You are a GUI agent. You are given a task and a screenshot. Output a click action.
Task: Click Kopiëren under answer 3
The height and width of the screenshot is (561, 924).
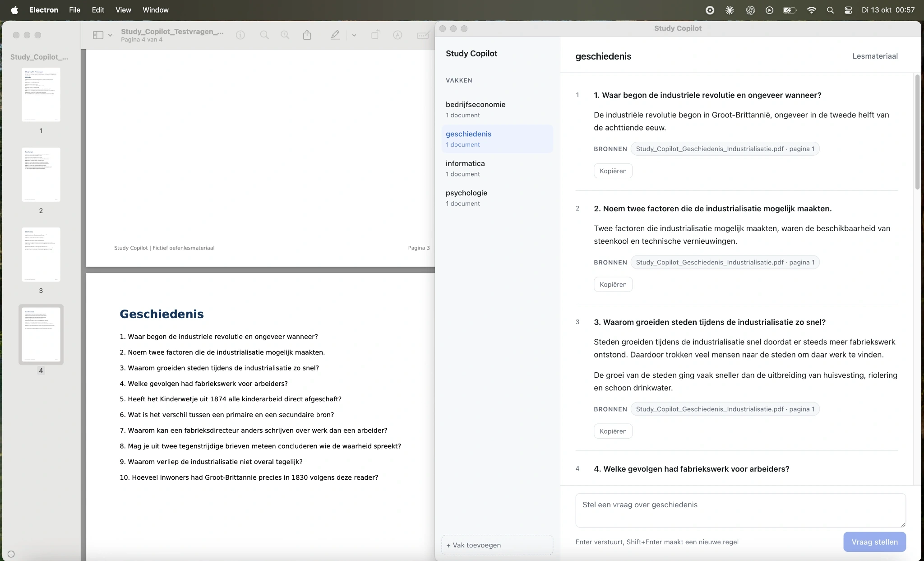613,431
